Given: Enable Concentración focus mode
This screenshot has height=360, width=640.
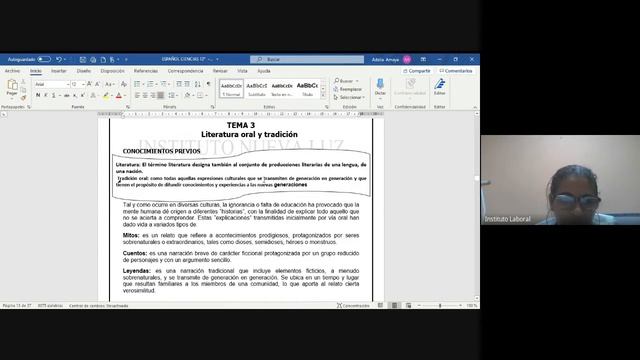Looking at the screenshot, I should 353,305.
